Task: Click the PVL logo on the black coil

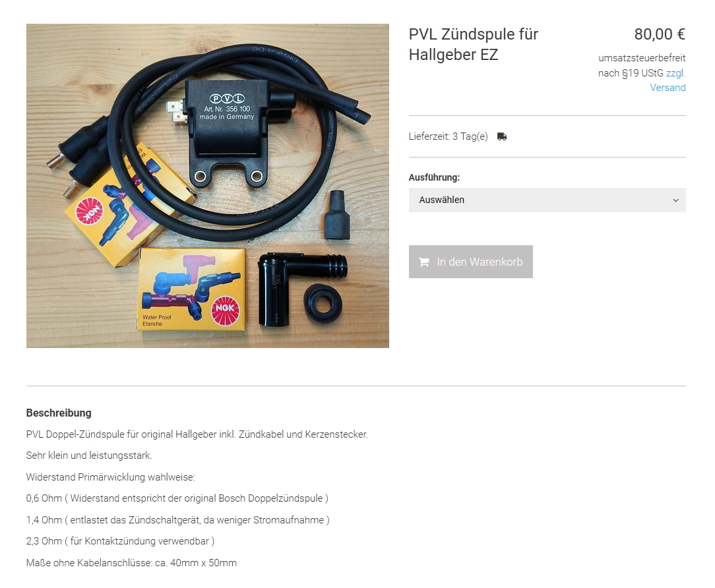Action: (x=227, y=98)
